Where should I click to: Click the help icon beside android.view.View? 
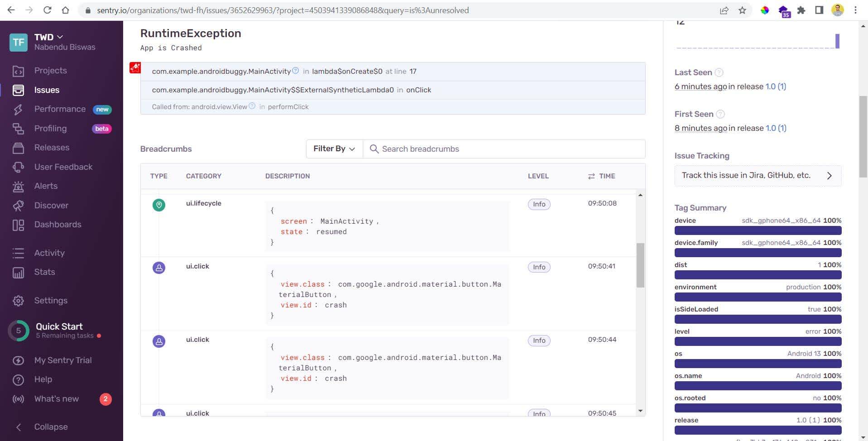252,106
